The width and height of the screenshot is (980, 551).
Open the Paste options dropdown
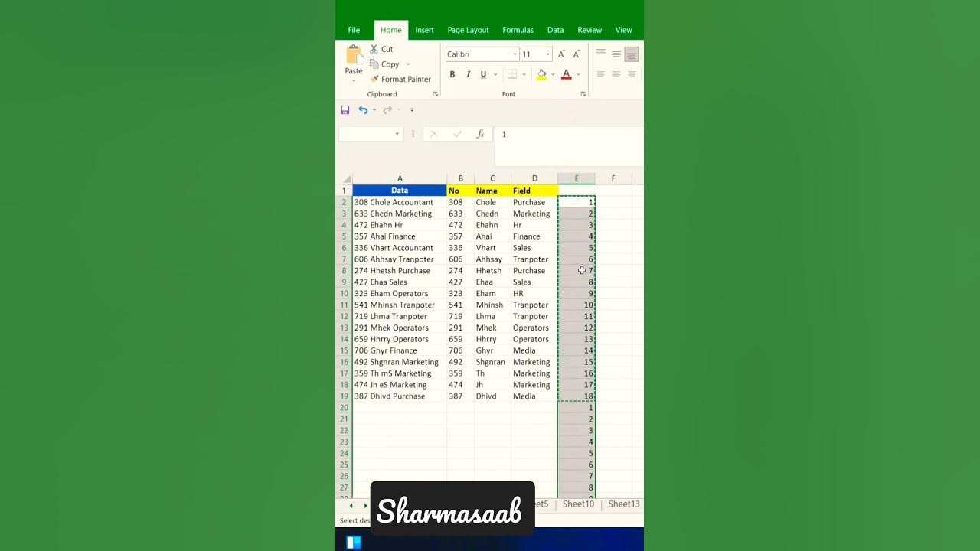tap(354, 80)
